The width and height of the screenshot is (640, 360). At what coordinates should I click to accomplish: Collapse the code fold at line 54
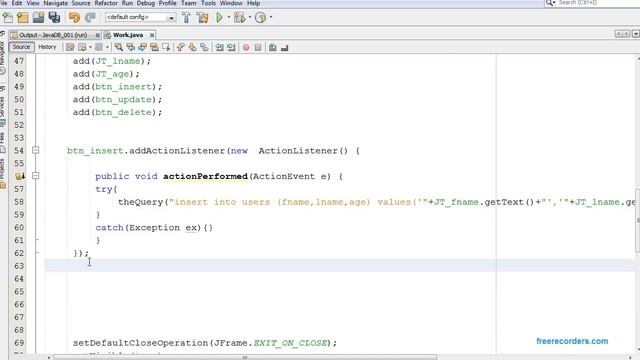[x=36, y=150]
